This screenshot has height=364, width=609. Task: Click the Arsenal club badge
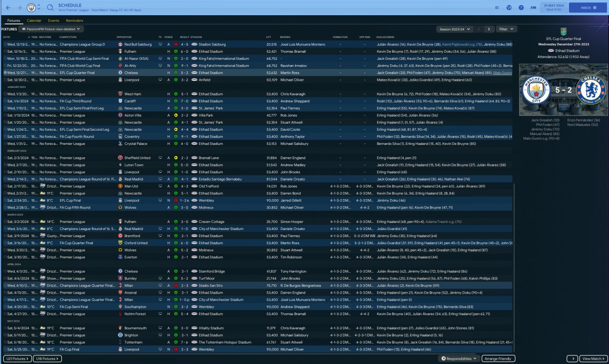click(x=120, y=293)
